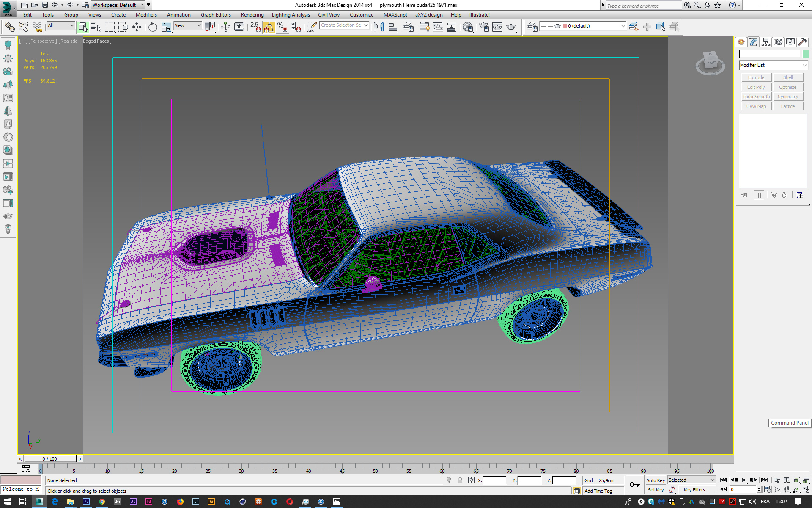Screen dimensions: 812x508
Task: Click the Key Filters... button
Action: (697, 490)
